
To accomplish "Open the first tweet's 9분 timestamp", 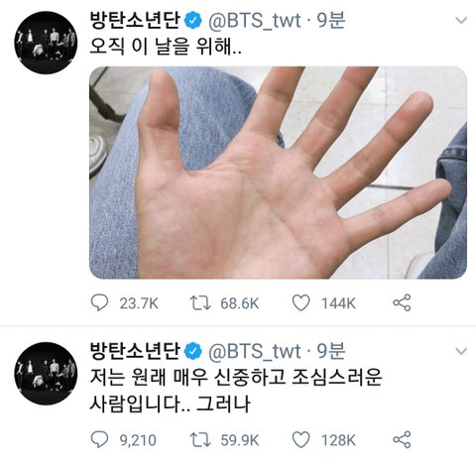I will tap(331, 21).
